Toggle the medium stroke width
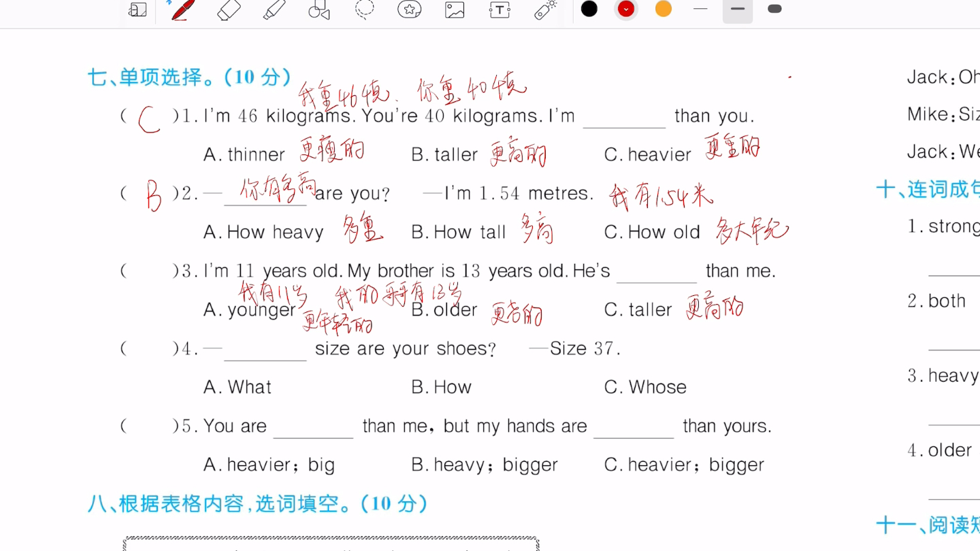The width and height of the screenshot is (980, 551). pos(738,10)
